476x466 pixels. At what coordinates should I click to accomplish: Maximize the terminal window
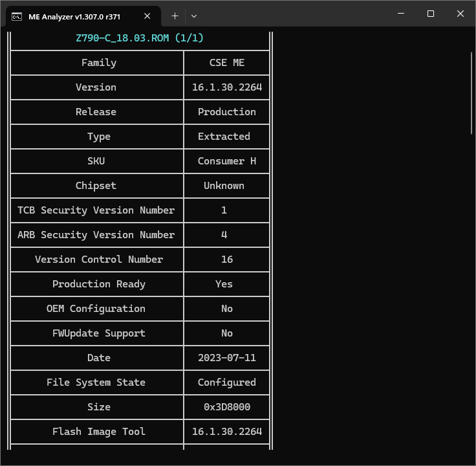(431, 14)
